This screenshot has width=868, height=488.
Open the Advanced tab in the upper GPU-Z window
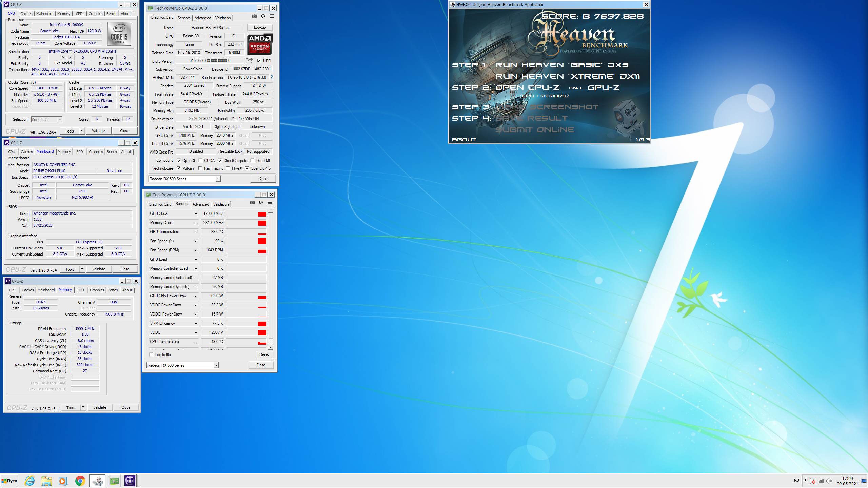coord(203,18)
